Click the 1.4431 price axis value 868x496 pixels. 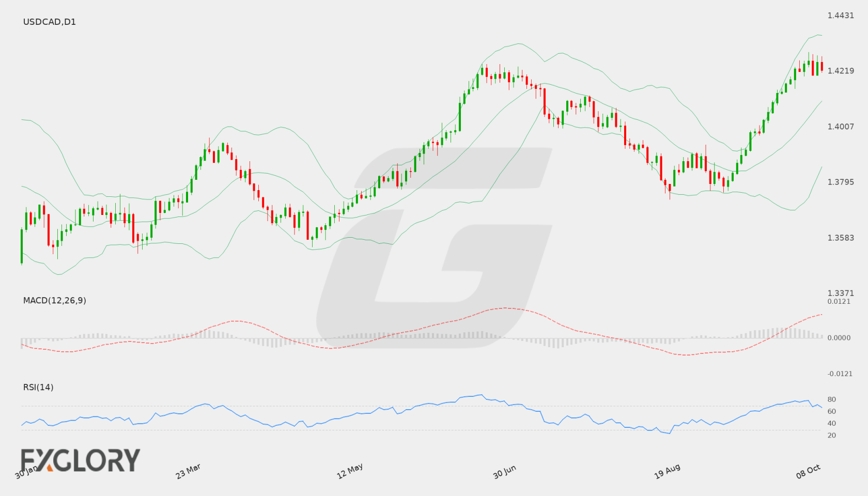[841, 16]
